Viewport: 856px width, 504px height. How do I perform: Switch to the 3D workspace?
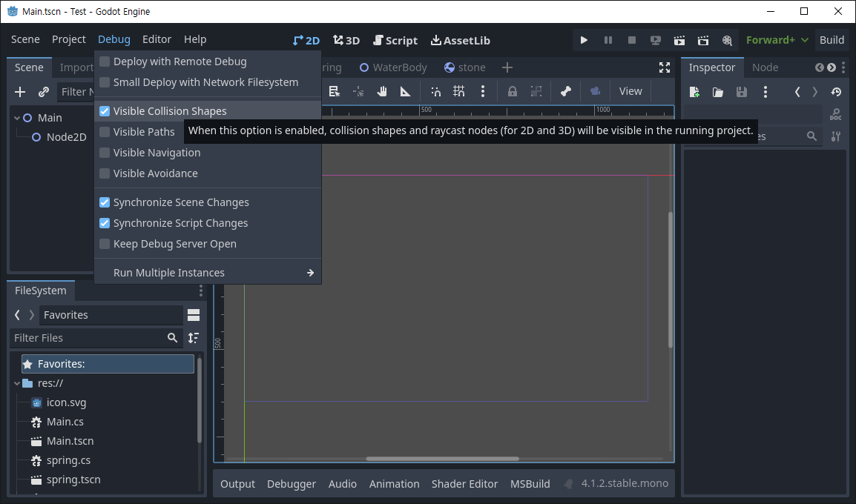point(346,40)
